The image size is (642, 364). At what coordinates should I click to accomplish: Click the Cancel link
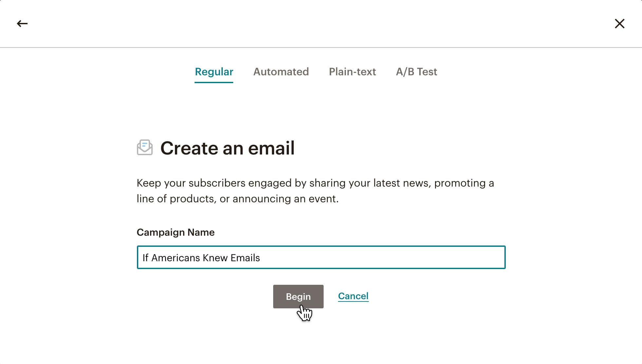click(353, 296)
